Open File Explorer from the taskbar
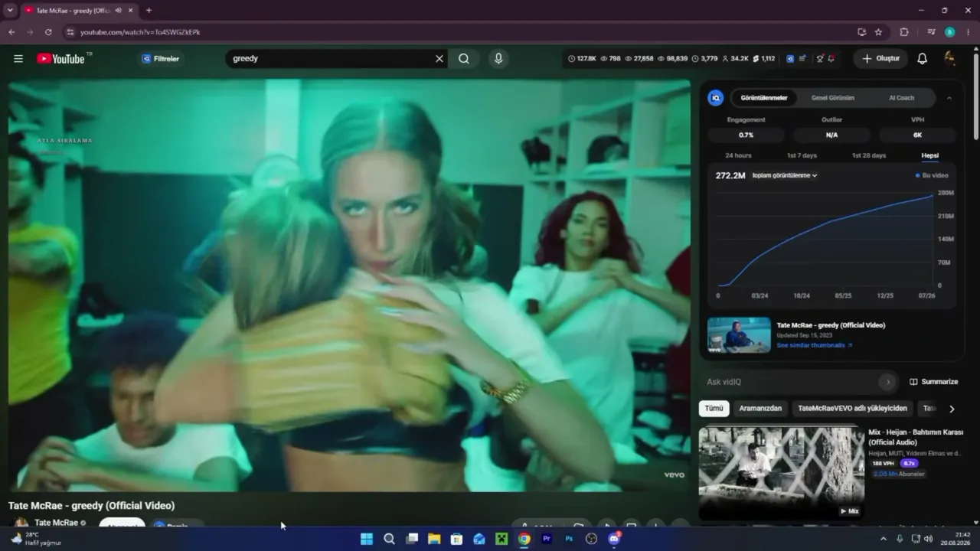The height and width of the screenshot is (551, 980). click(434, 539)
